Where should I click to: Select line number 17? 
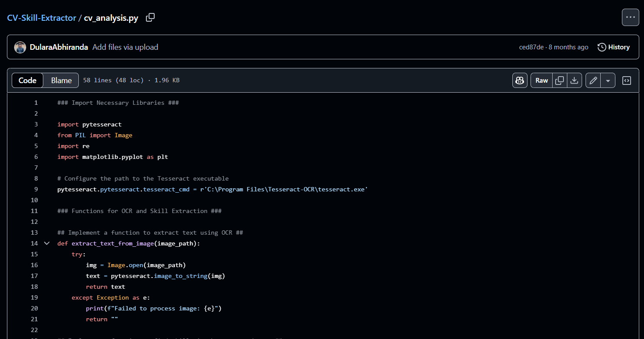click(34, 276)
